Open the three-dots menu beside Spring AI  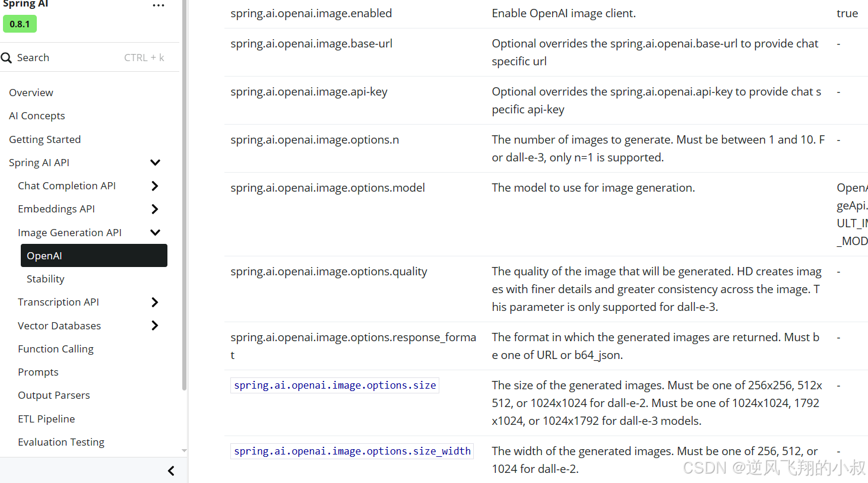159,5
